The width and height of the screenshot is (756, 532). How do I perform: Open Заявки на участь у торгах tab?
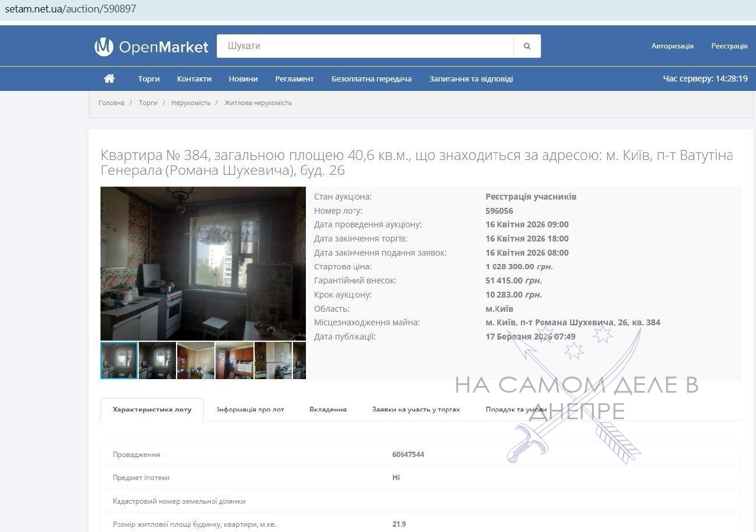[416, 409]
